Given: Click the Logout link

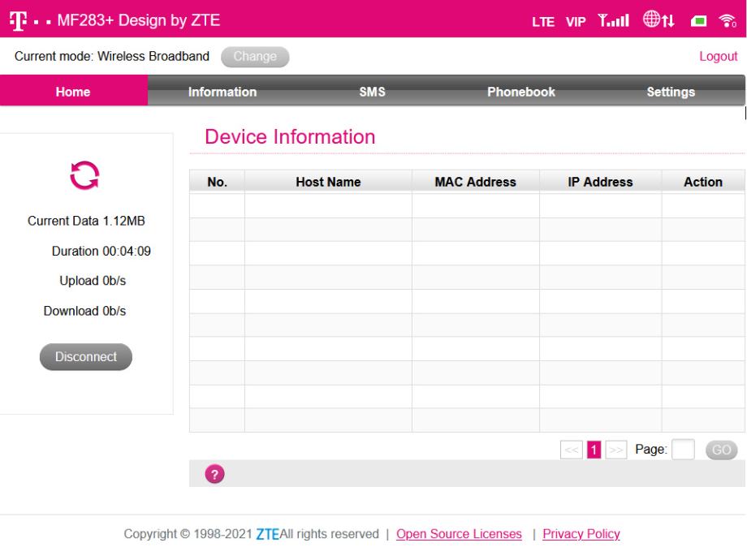Looking at the screenshot, I should [x=718, y=57].
